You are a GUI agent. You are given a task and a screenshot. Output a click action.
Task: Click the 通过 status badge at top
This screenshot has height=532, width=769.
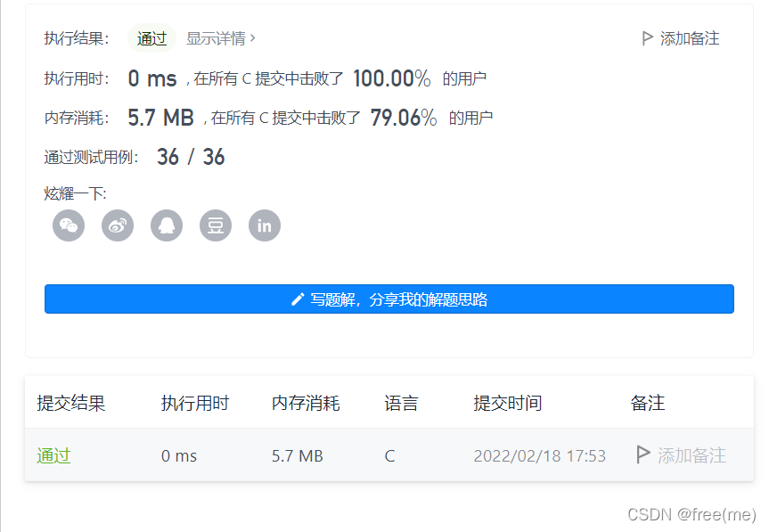151,38
